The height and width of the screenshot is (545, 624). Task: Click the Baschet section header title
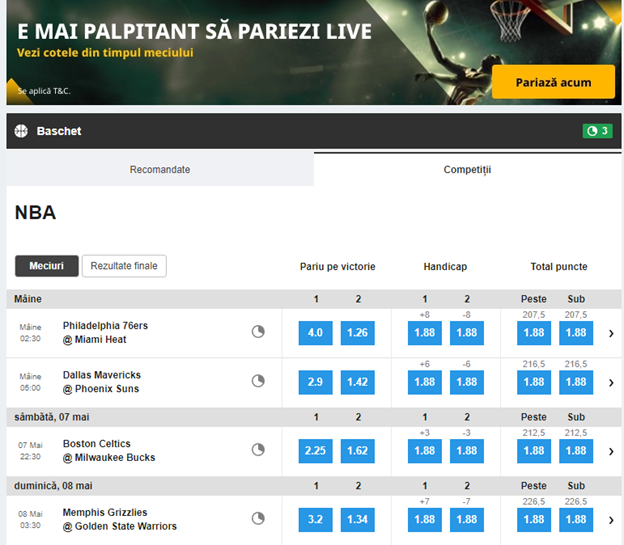pyautogui.click(x=59, y=131)
